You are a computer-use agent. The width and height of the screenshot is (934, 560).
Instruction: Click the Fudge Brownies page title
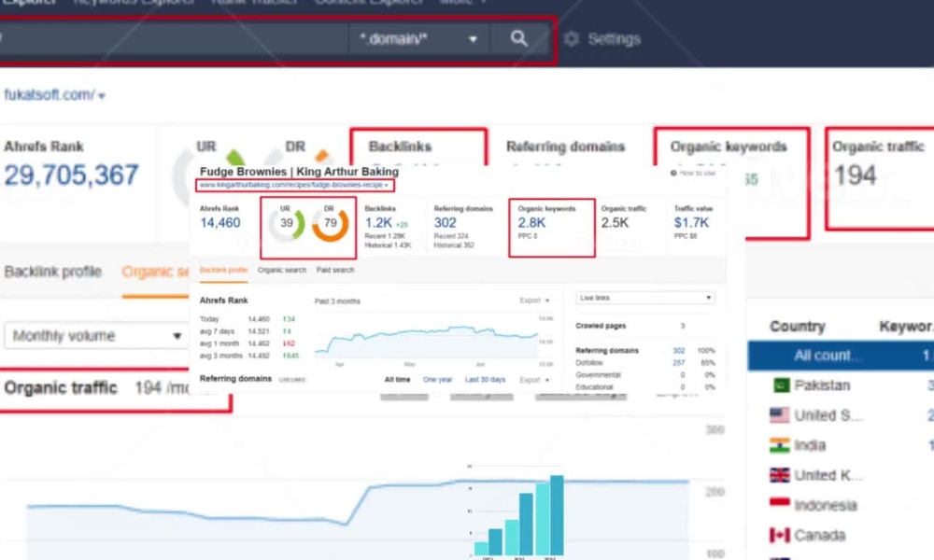pyautogui.click(x=299, y=172)
